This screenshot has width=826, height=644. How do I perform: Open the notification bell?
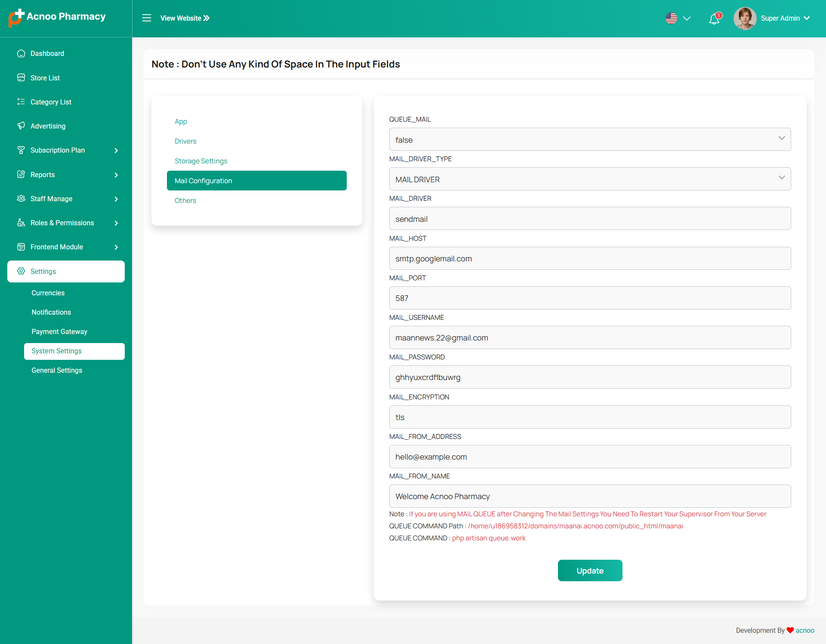(x=714, y=18)
